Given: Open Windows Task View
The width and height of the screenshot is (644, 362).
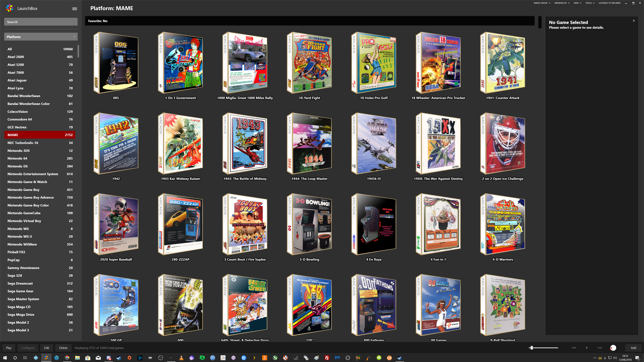Looking at the screenshot, I should click(x=25, y=358).
